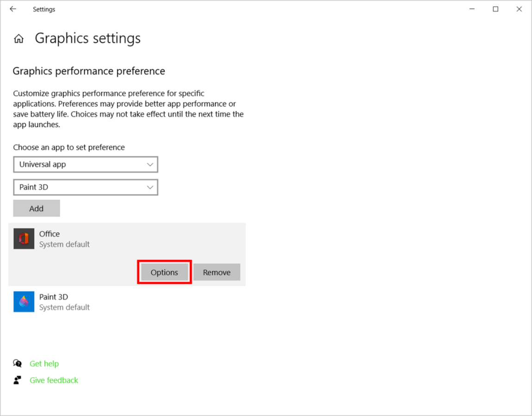The width and height of the screenshot is (532, 416).
Task: Click the back arrow in the title bar
Action: click(12, 9)
